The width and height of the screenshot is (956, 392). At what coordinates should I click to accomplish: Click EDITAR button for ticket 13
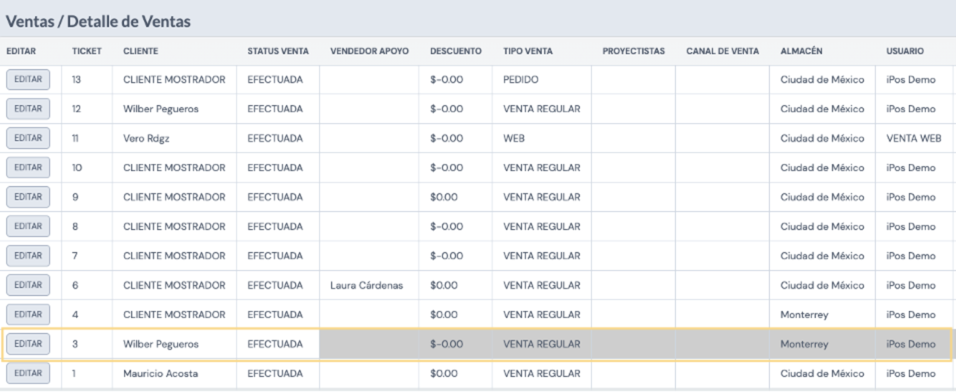(x=28, y=79)
